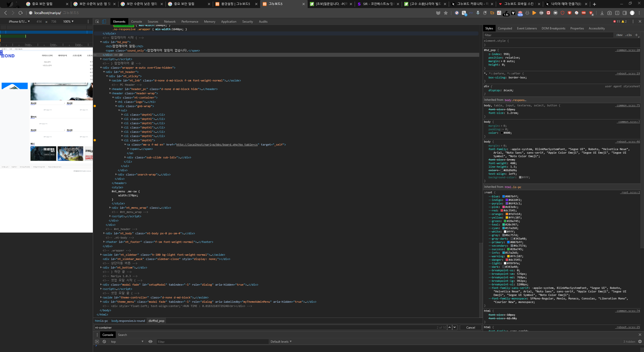Show the console sidebar icon
644x352 pixels.
tap(97, 341)
